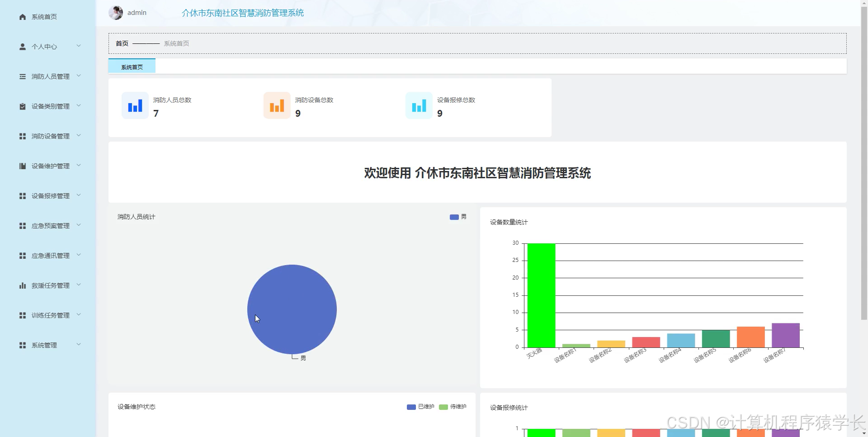Viewport: 868px width, 437px height.
Task: Click the list icon for 消防人员管理
Action: pos(23,76)
